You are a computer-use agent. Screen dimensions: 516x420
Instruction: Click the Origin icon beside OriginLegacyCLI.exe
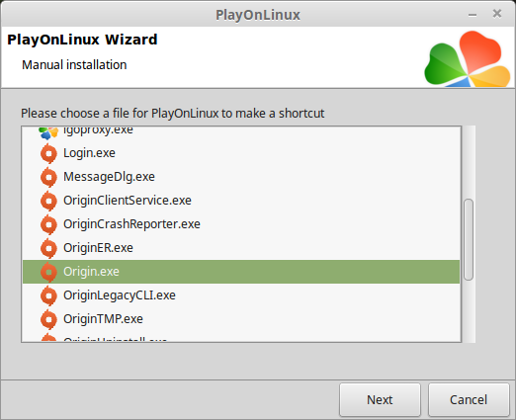coord(48,295)
